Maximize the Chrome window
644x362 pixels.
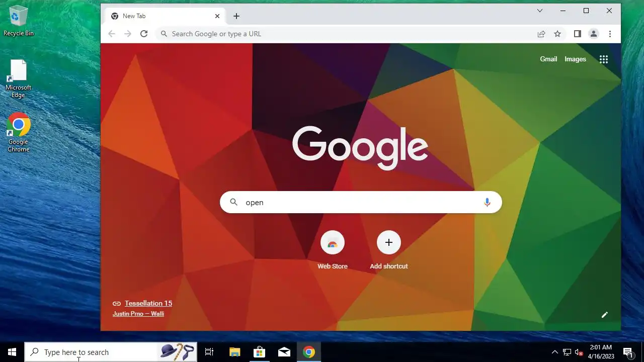point(586,11)
